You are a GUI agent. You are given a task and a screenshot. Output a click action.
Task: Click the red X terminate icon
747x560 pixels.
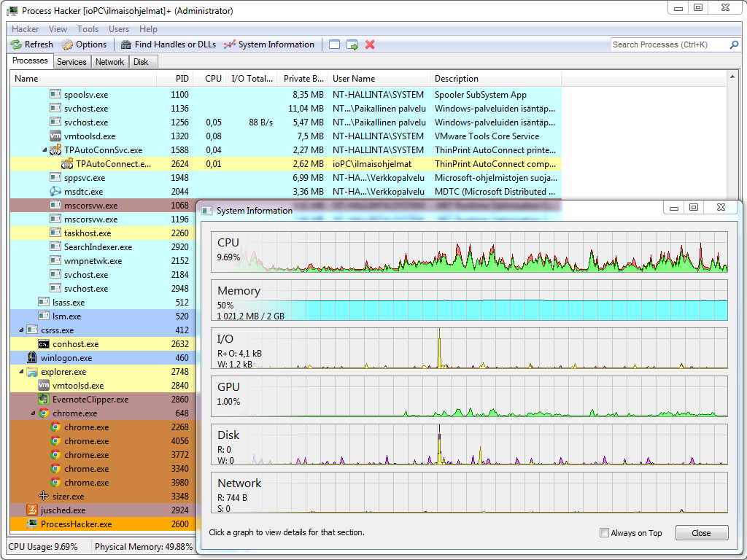[370, 44]
